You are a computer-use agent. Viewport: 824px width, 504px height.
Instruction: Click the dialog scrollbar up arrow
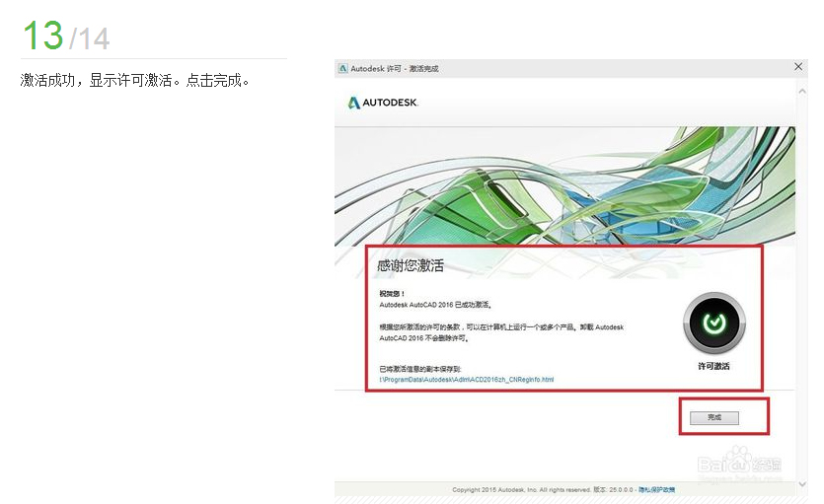tap(802, 92)
